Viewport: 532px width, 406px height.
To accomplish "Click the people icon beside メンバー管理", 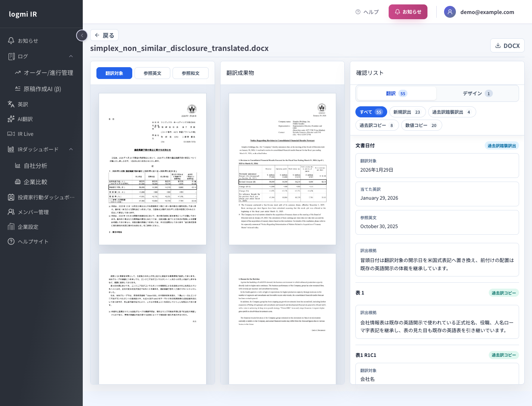I will (x=11, y=212).
